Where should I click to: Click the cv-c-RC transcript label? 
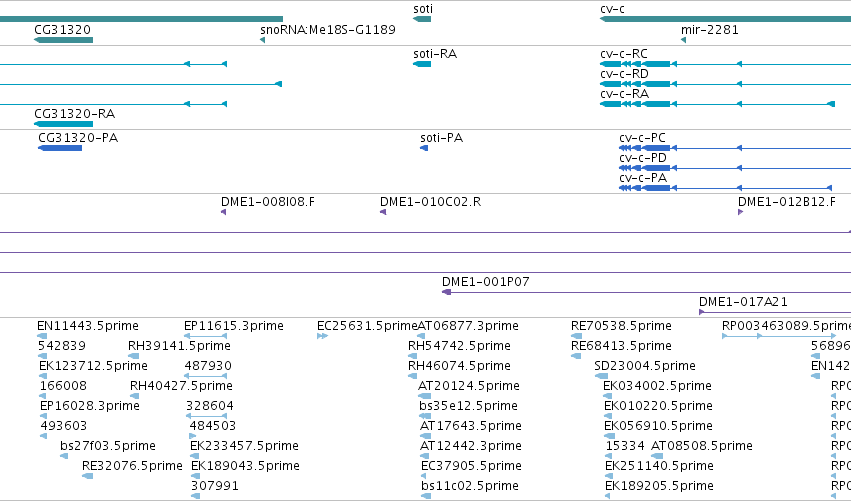pos(624,54)
